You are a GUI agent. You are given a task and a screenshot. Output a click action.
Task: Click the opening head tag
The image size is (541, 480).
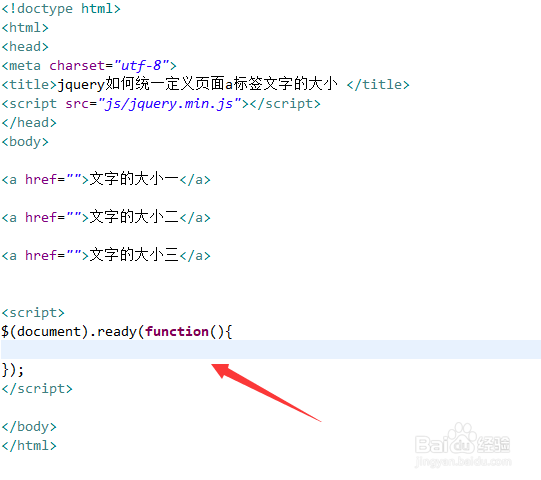pos(25,47)
